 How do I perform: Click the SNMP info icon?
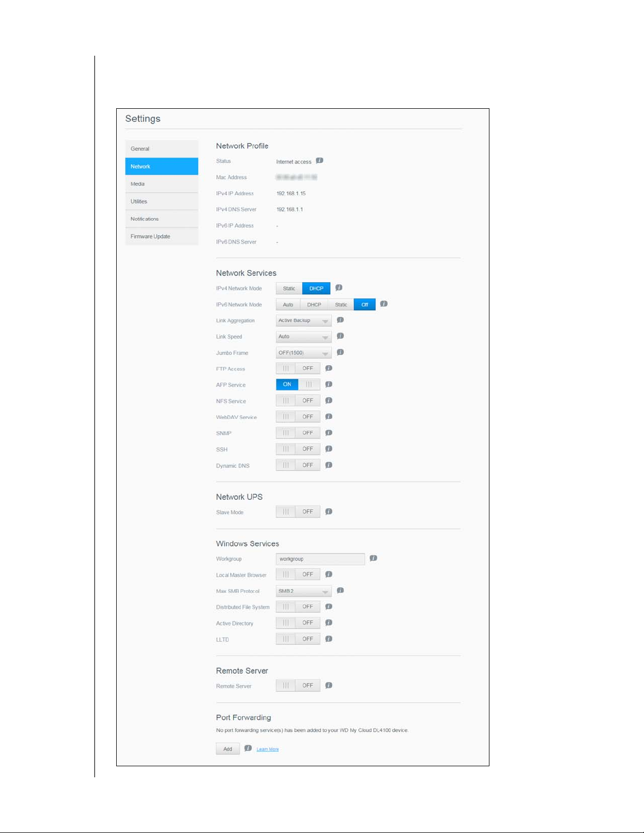[x=329, y=433]
